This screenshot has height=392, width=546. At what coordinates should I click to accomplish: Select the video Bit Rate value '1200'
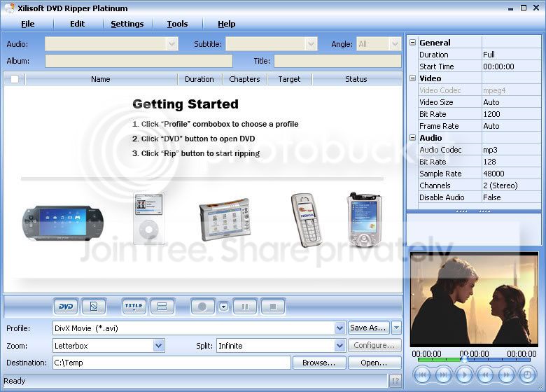(x=511, y=114)
